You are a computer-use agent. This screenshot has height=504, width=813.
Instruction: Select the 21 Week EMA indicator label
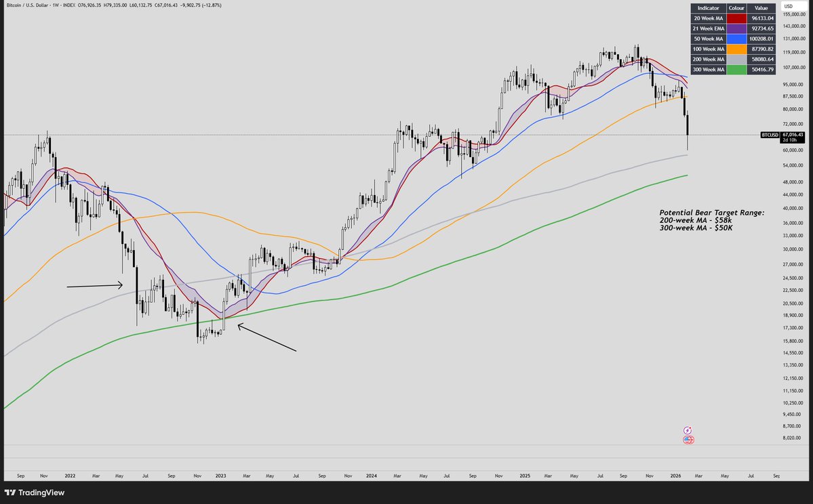coord(709,28)
